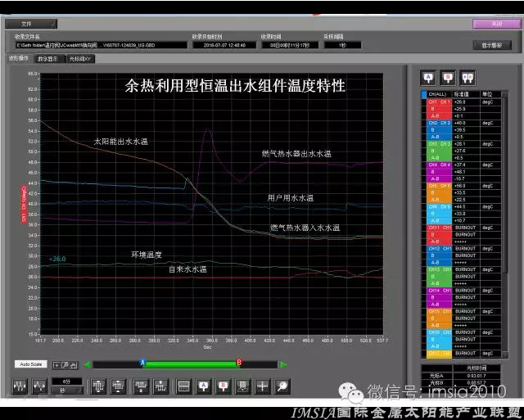Toggle the CH(ALL) channel selector box
524x420 pixels.
[424, 95]
